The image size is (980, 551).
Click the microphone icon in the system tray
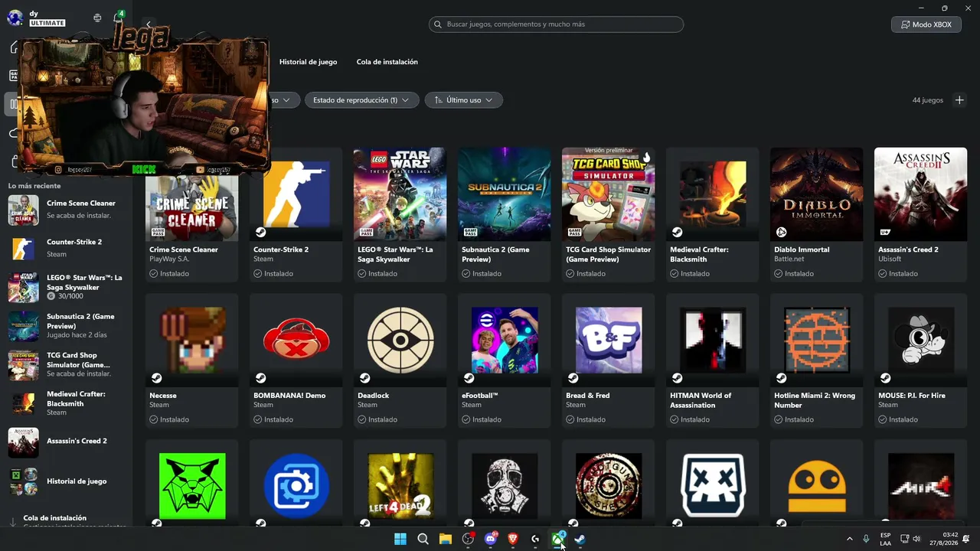pos(866,539)
